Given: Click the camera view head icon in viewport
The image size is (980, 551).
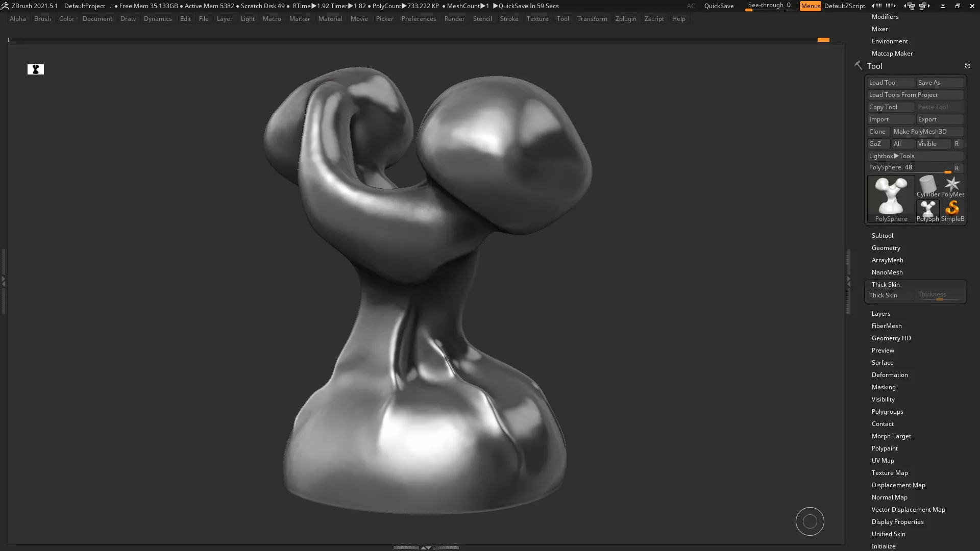Looking at the screenshot, I should point(36,69).
